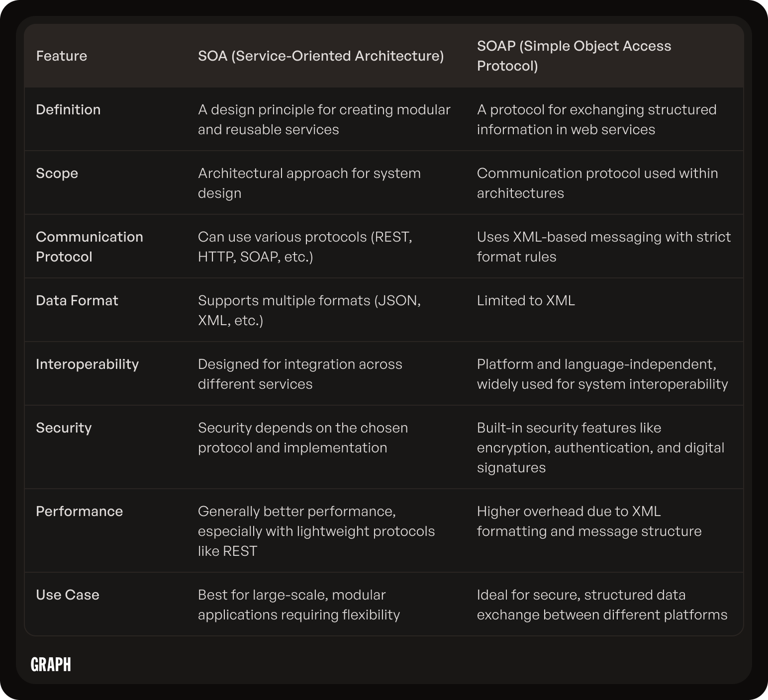The height and width of the screenshot is (700, 768).
Task: Select "Supports multiple formats (JSON, XML, etc.)" cell
Action: (309, 310)
